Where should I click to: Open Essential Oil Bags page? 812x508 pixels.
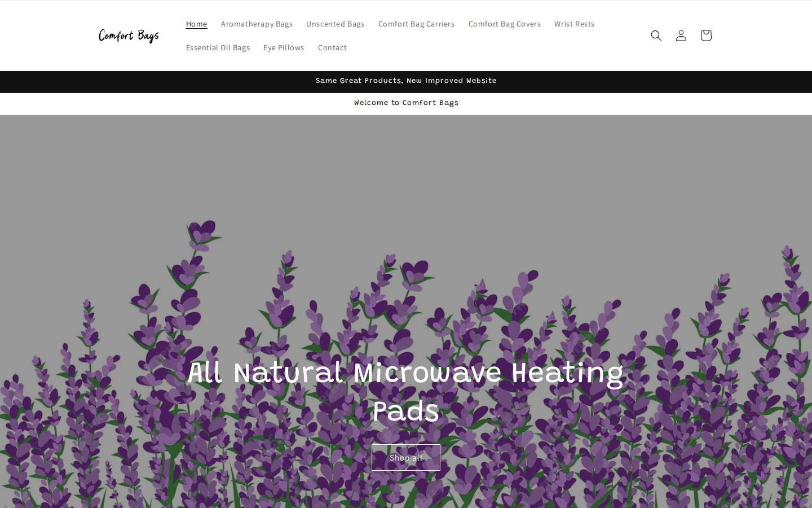218,47
